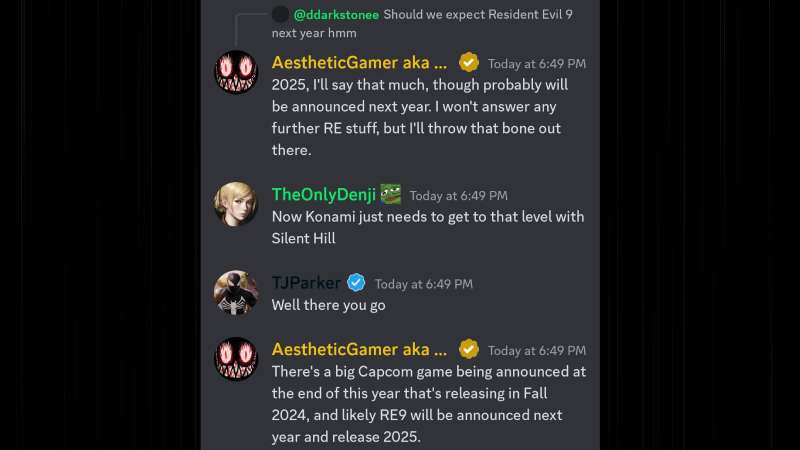Image resolution: width=800 pixels, height=450 pixels.
Task: Open TJParker's black Spider-Man avatar
Action: (236, 292)
